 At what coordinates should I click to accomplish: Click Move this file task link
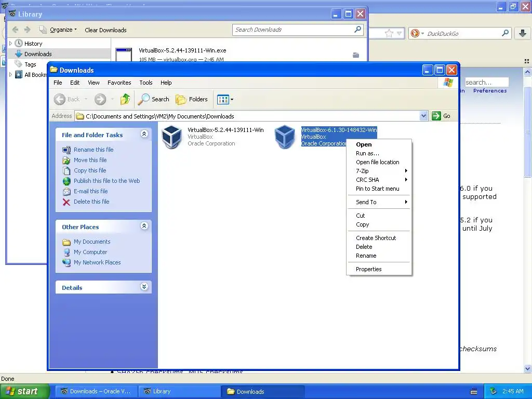(x=90, y=160)
